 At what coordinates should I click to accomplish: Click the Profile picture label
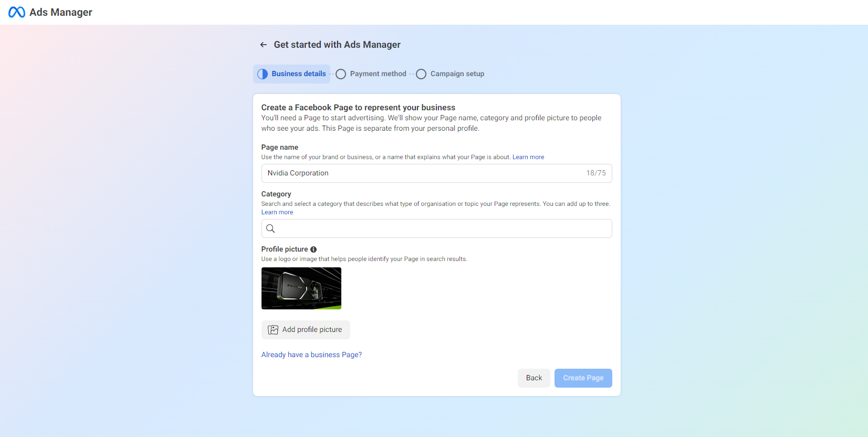[285, 249]
